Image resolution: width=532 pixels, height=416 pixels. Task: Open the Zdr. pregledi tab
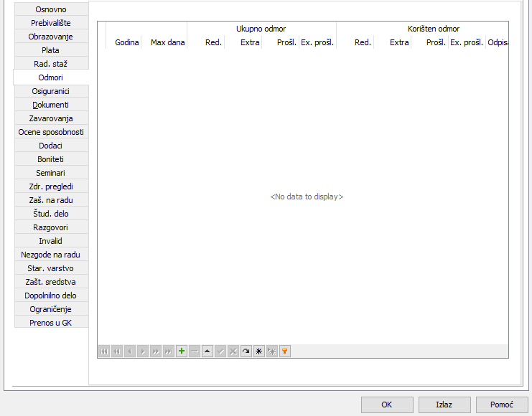[51, 186]
